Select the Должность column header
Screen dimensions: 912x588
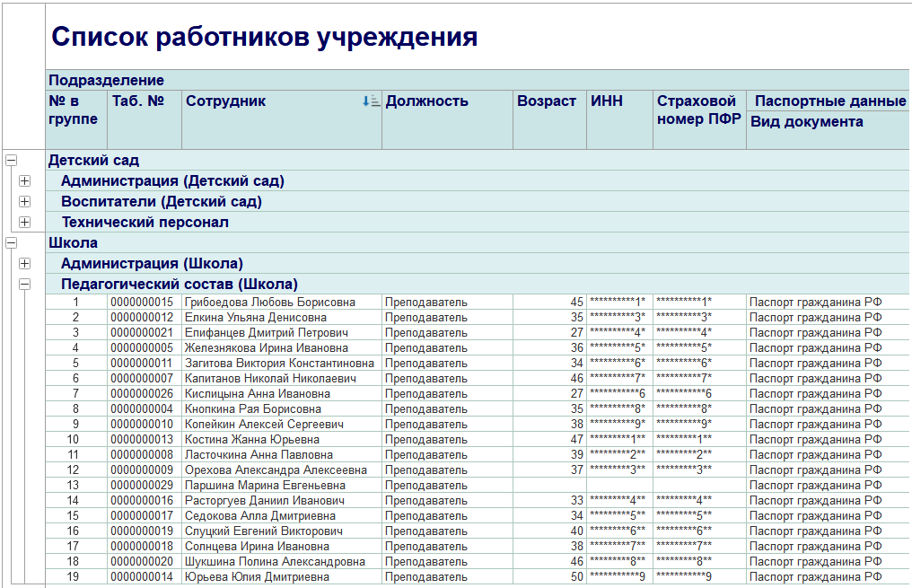click(426, 101)
